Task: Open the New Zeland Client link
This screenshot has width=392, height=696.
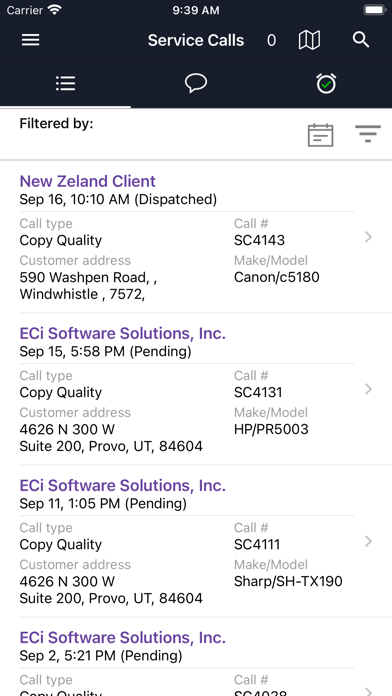Action: 87,181
